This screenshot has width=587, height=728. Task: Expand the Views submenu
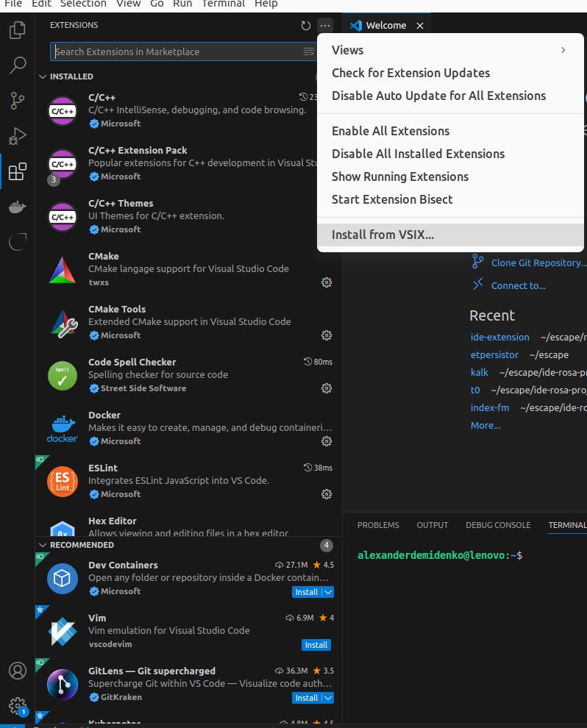(x=450, y=50)
